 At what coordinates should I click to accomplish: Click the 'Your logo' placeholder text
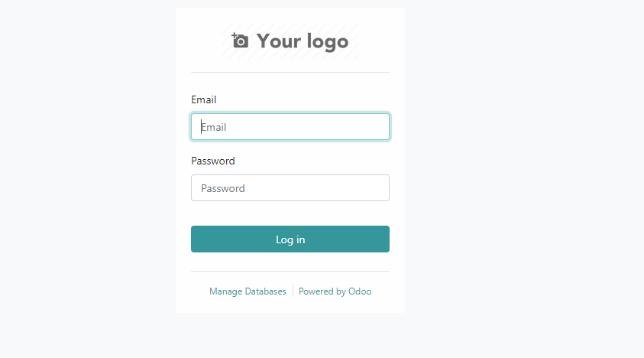[x=302, y=41]
